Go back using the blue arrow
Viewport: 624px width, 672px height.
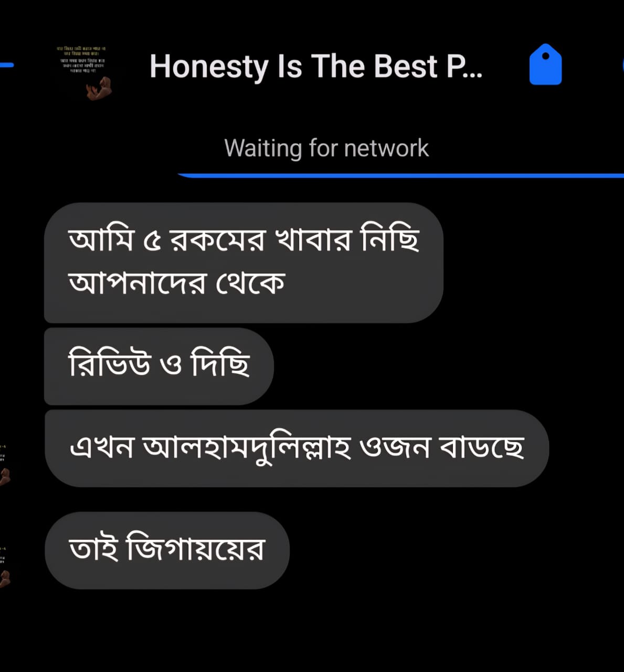pos(6,65)
